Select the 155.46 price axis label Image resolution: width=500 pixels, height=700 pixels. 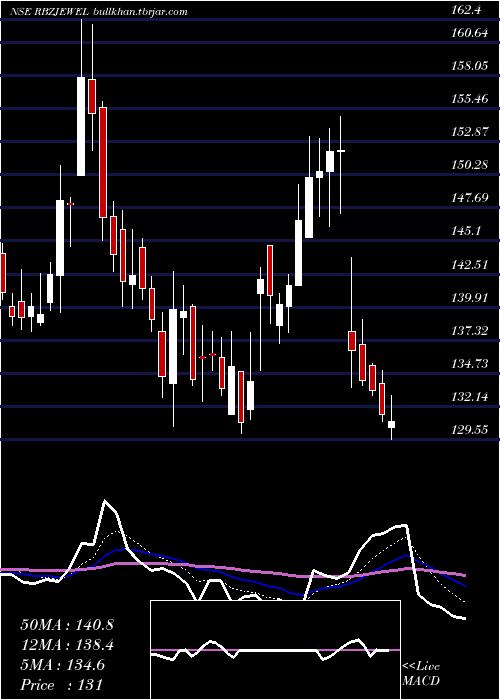469,99
